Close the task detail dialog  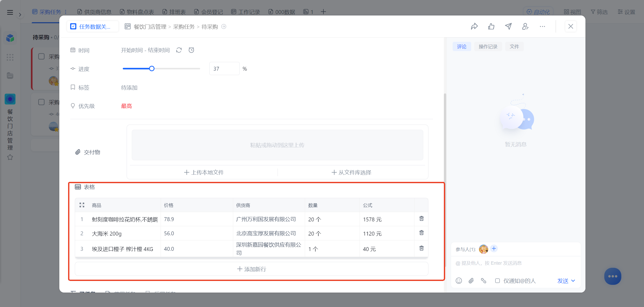click(571, 26)
